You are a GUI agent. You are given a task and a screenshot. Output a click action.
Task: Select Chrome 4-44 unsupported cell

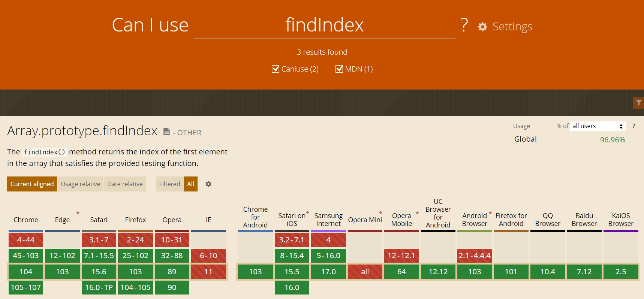coord(26,240)
